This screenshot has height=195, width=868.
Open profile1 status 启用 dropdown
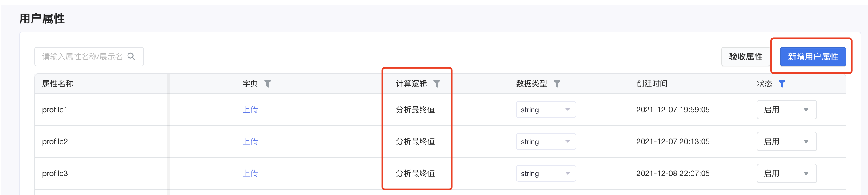point(786,110)
